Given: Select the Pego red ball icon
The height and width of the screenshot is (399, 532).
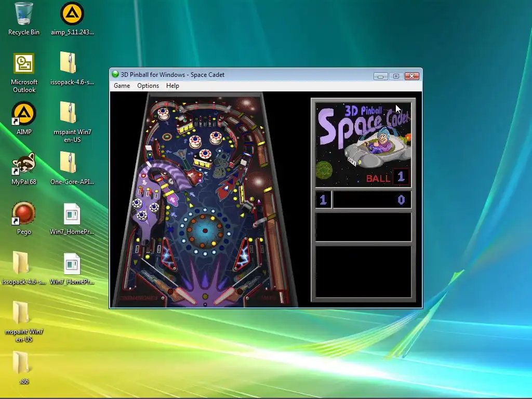Looking at the screenshot, I should point(24,218).
